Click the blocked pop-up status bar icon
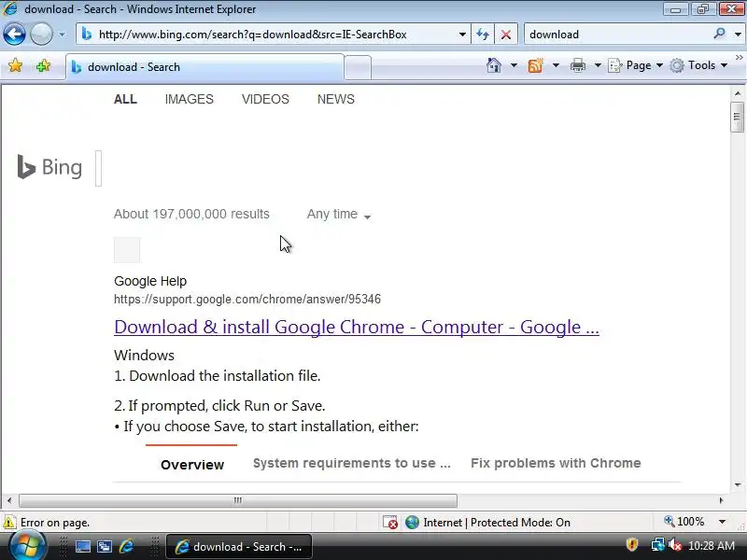 (x=390, y=523)
